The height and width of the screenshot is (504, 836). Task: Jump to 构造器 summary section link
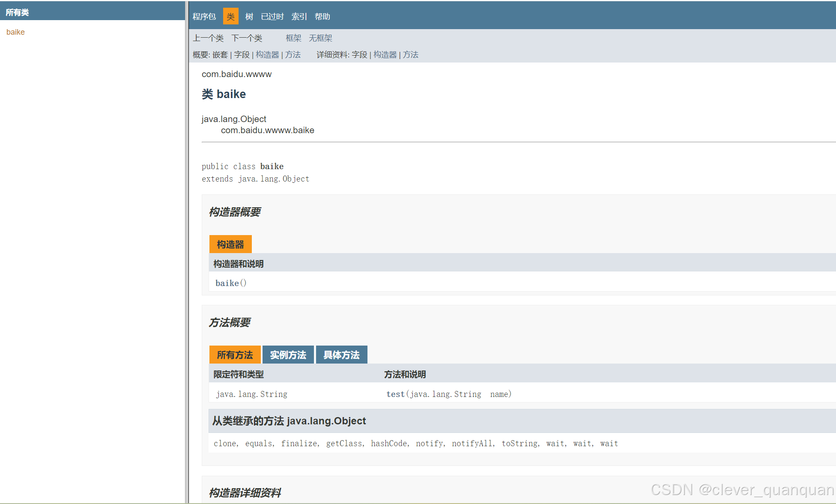(x=267, y=55)
